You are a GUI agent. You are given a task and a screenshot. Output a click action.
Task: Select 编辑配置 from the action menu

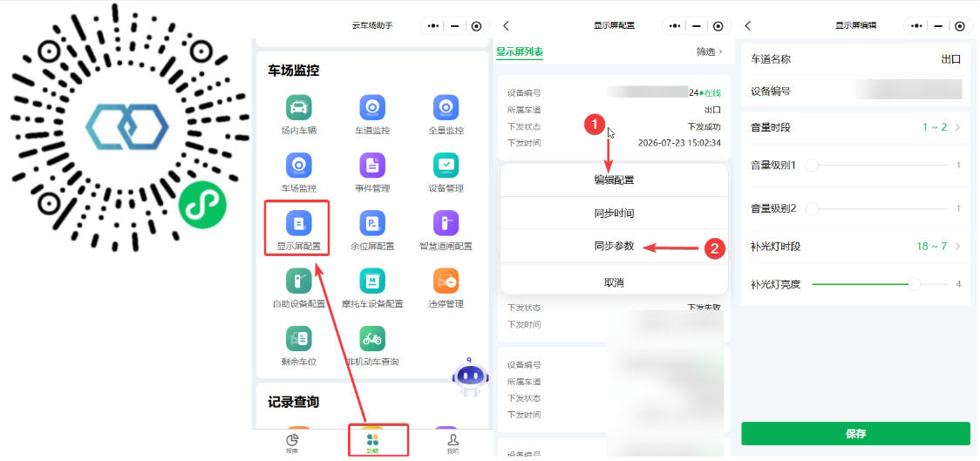point(614,180)
